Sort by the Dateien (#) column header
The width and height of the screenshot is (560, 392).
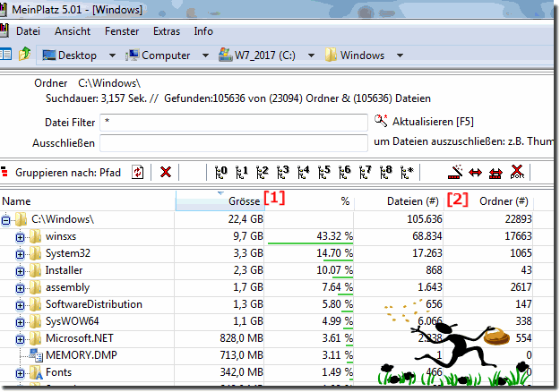pos(399,201)
